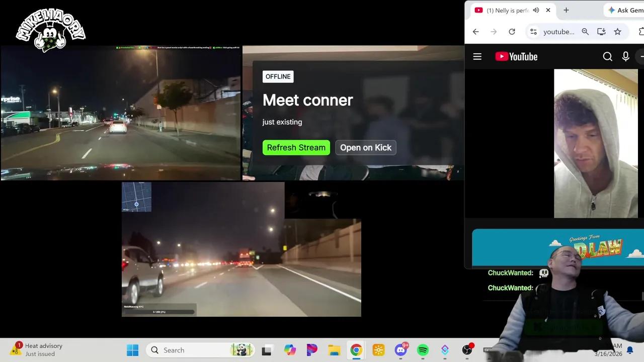The height and width of the screenshot is (362, 644).
Task: Open a new browser tab
Action: coord(566,10)
